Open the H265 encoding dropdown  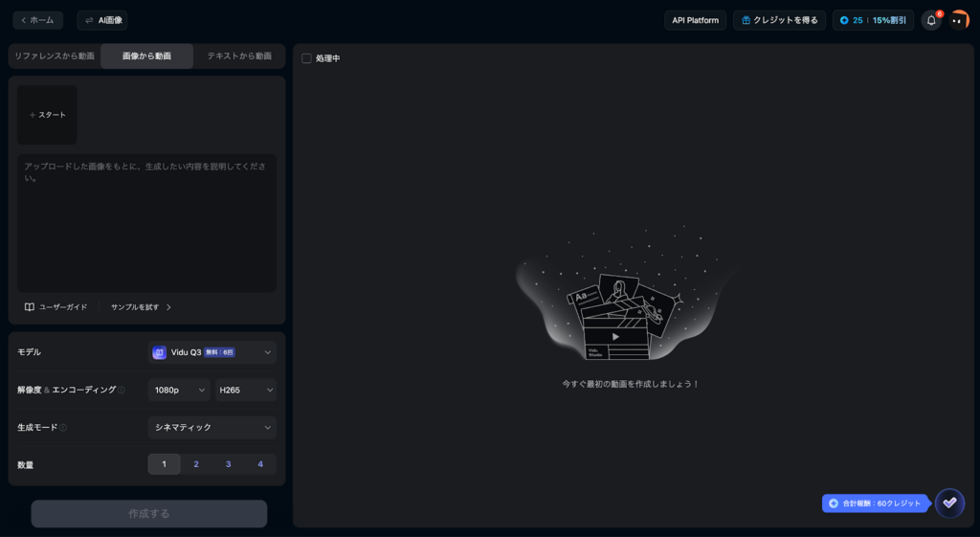[x=245, y=391]
